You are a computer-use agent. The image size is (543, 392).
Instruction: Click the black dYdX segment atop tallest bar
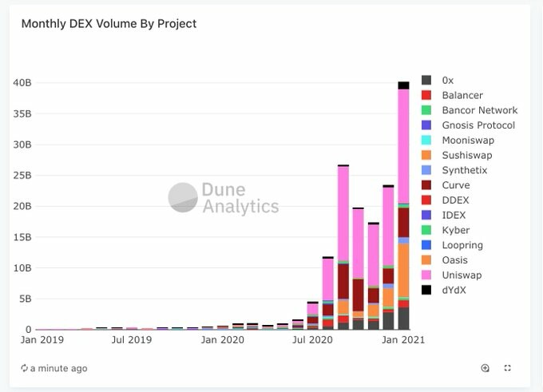(x=403, y=85)
